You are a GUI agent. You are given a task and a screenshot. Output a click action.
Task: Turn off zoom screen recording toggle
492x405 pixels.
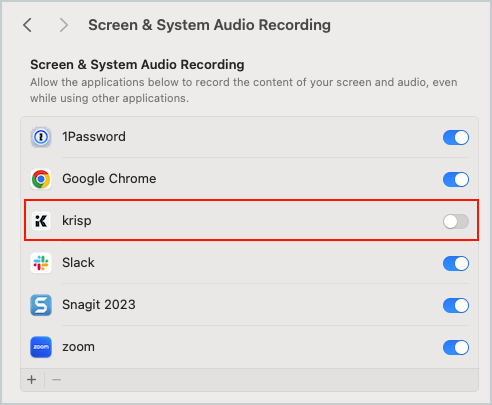click(x=456, y=347)
